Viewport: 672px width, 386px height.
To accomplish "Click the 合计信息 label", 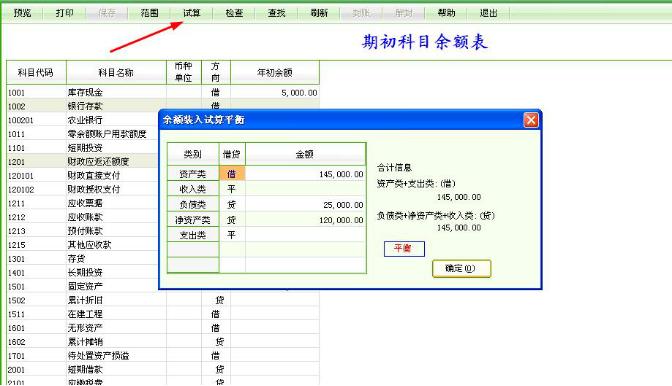I will [x=394, y=168].
